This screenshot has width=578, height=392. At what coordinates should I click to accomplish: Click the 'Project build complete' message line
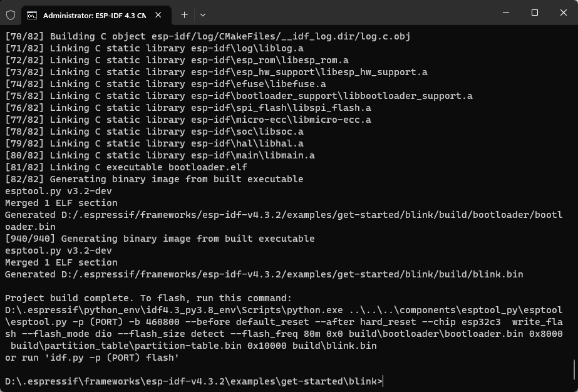coord(148,298)
